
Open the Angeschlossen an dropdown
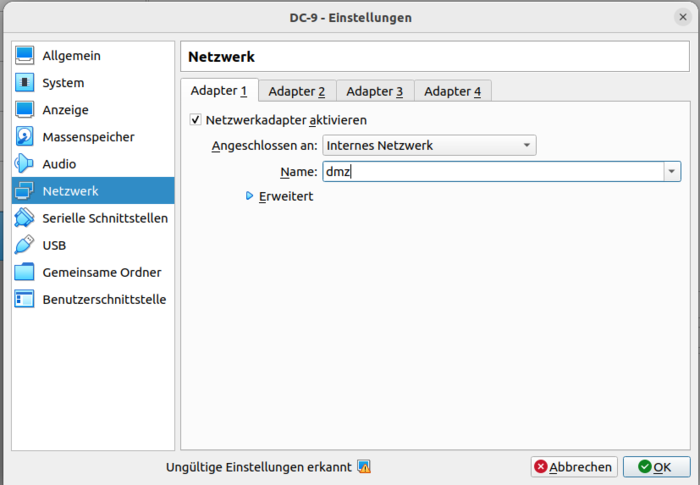(429, 146)
